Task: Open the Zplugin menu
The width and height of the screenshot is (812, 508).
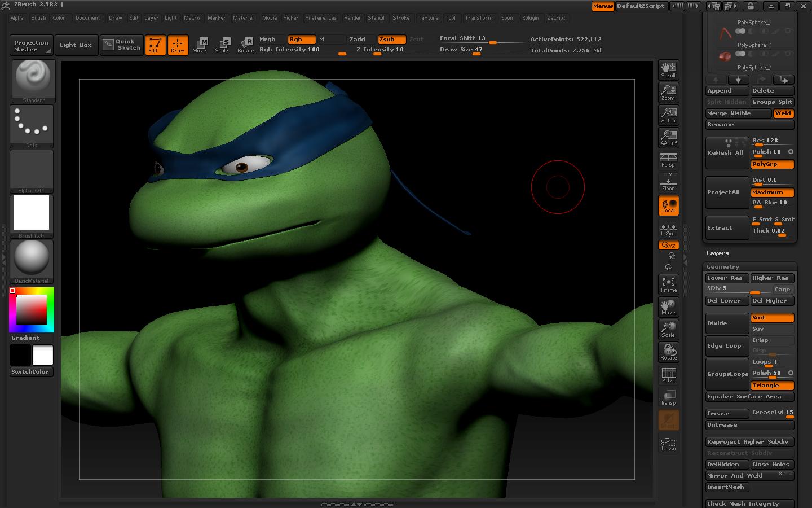Action: coord(530,18)
